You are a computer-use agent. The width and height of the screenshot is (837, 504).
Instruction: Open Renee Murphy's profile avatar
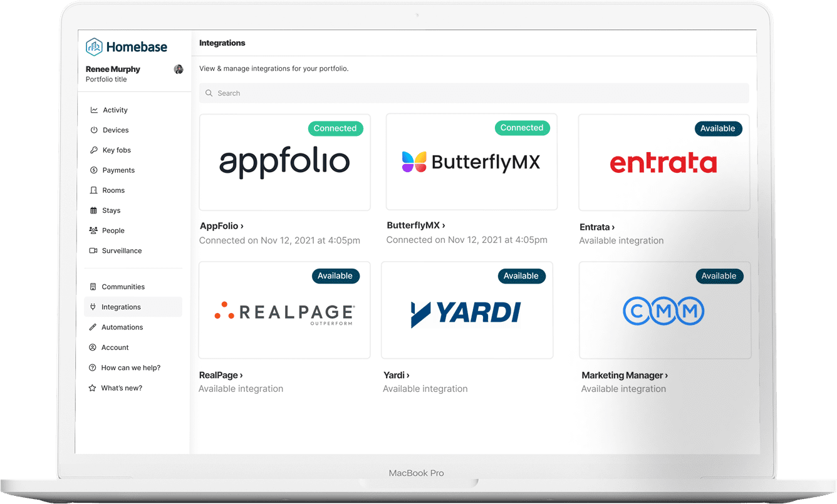coord(179,69)
